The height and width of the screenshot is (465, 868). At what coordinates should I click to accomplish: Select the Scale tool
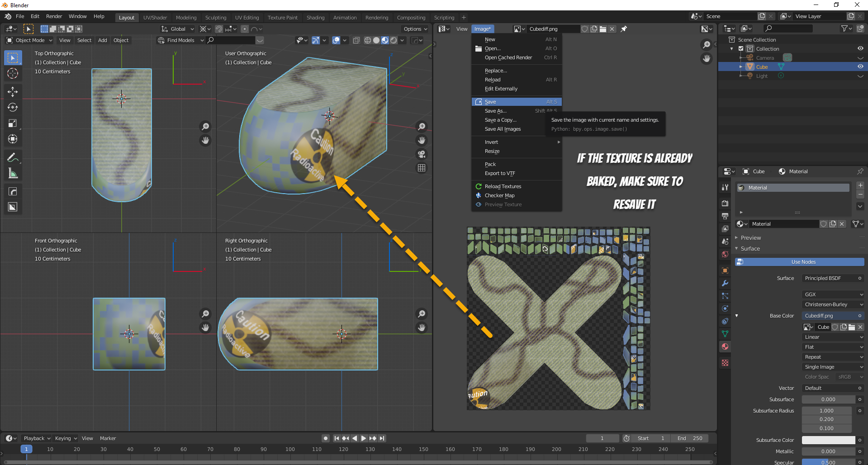coord(13,123)
